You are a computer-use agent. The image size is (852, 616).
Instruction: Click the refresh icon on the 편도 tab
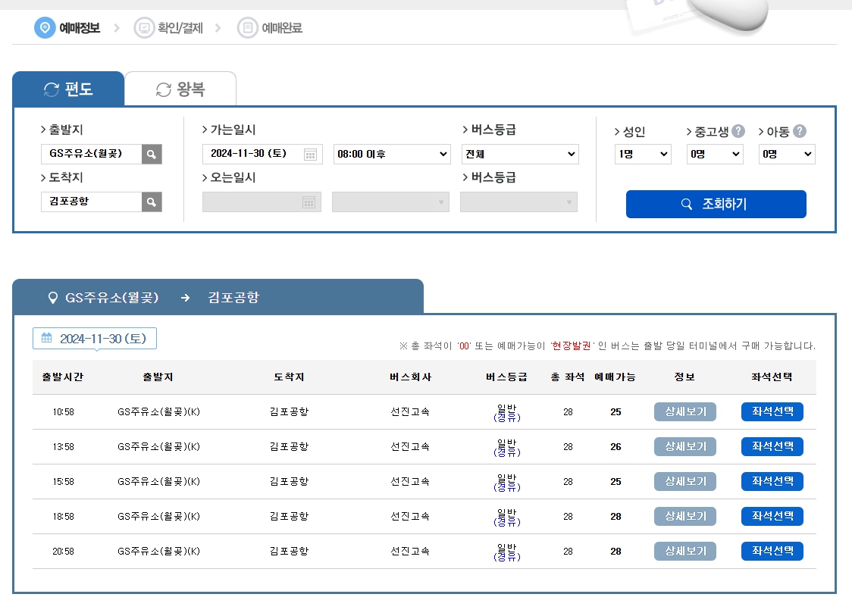(x=50, y=89)
